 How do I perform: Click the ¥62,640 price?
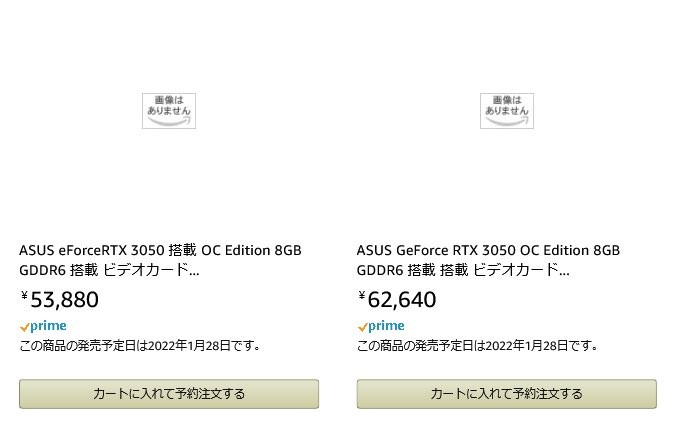click(402, 299)
